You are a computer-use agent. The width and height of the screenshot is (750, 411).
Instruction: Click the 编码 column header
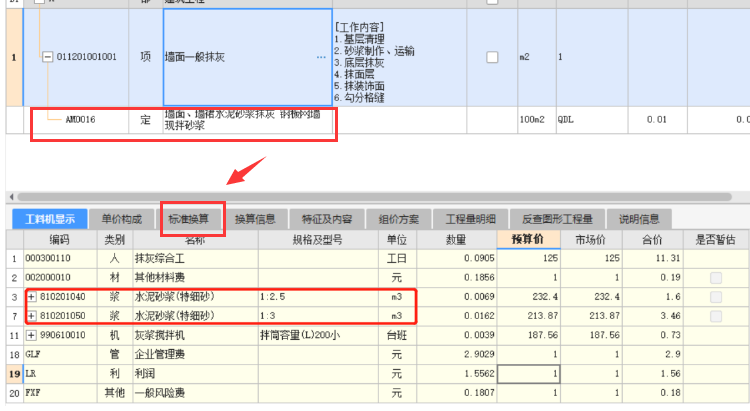[59, 240]
